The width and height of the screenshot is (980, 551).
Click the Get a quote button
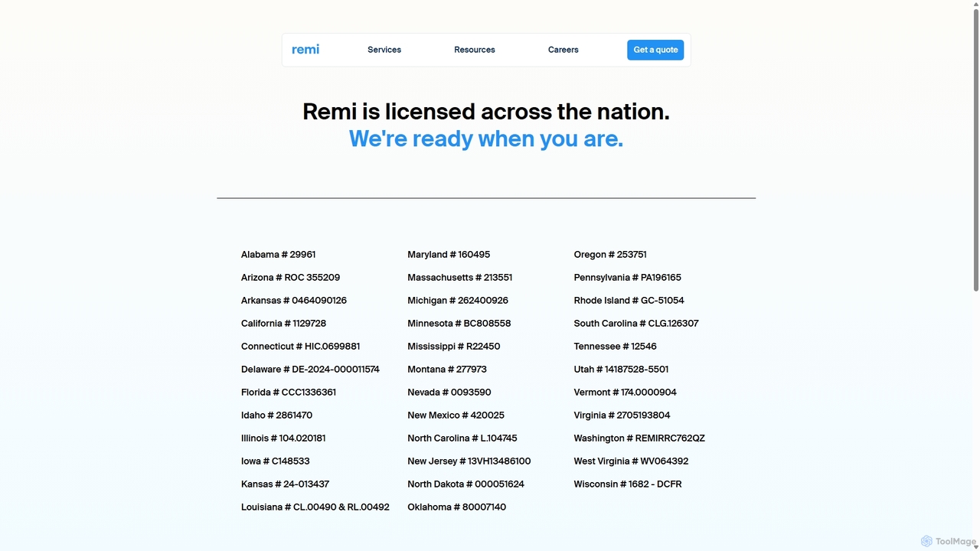pos(655,50)
